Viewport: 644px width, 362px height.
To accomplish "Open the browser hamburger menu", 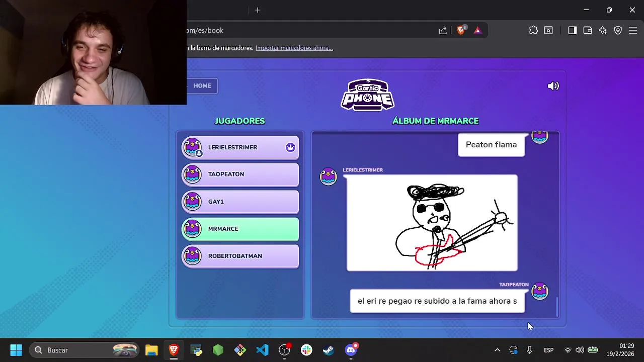I will point(633,30).
